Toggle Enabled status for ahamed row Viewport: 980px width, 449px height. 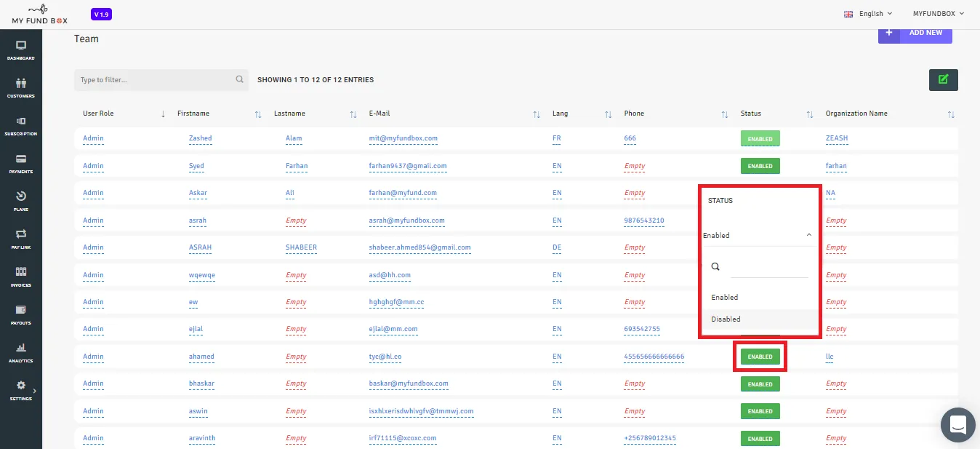pyautogui.click(x=760, y=357)
